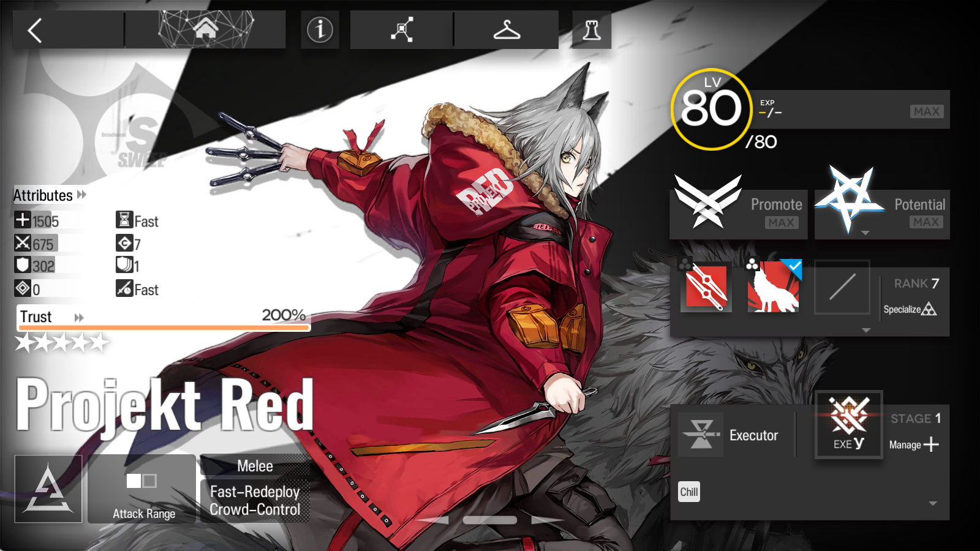Expand the Potential panel arrow
This screenshot has height=551, width=980.
coord(865,233)
